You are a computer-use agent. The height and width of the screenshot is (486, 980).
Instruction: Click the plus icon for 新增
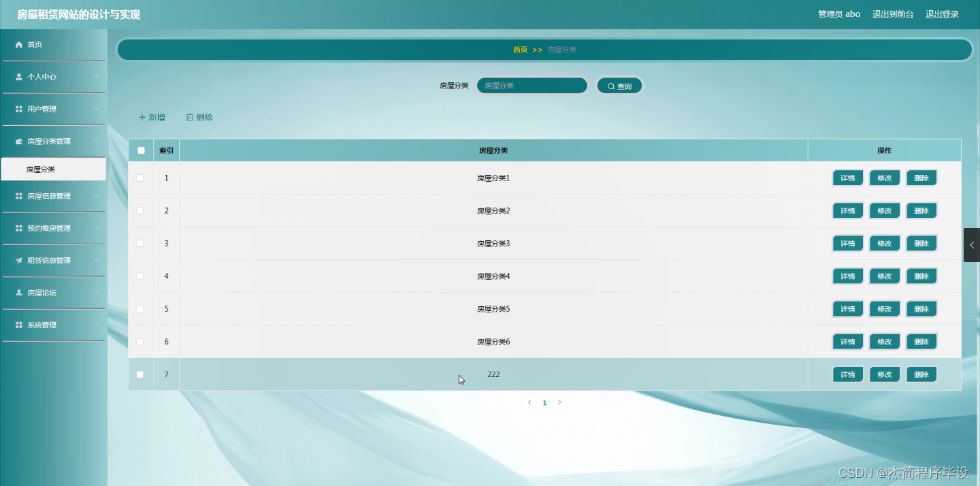point(142,118)
